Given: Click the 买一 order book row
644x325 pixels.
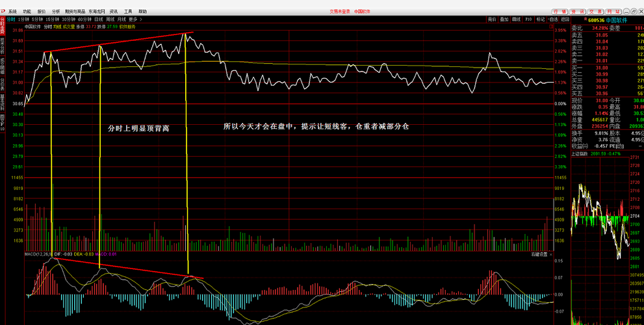Looking at the screenshot, I should (x=608, y=68).
